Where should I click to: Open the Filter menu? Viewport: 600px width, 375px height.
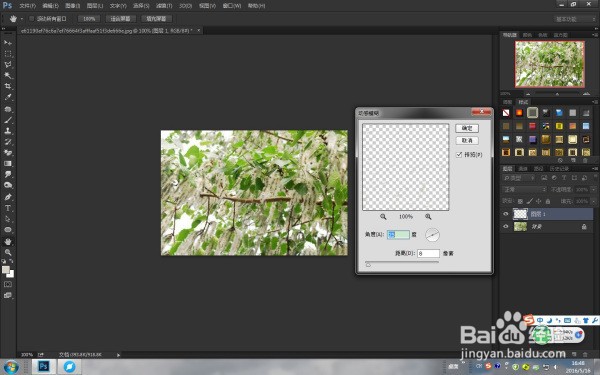(164, 6)
